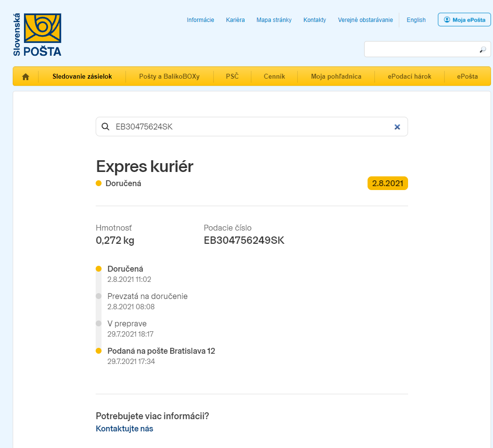Open ePošta in the yellow navigation bar
The image size is (493, 448).
click(x=467, y=77)
